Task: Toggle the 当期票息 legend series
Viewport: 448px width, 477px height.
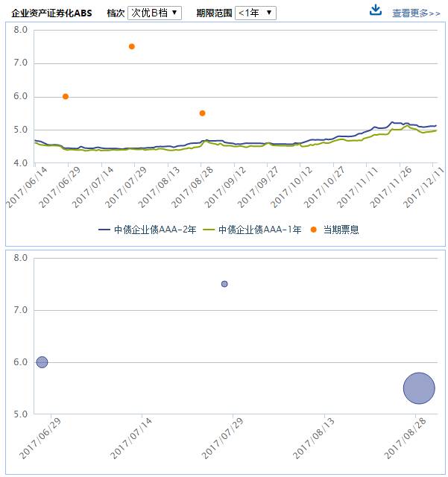Action: pyautogui.click(x=341, y=230)
